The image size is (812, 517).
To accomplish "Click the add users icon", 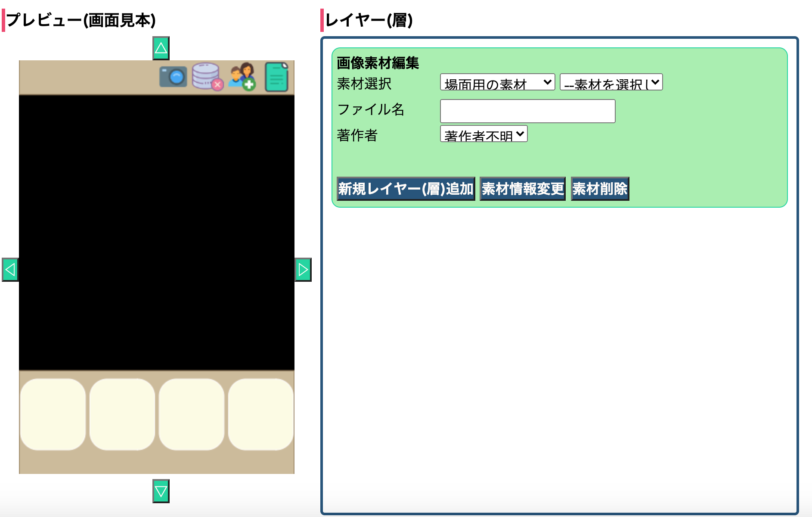I will (x=242, y=77).
